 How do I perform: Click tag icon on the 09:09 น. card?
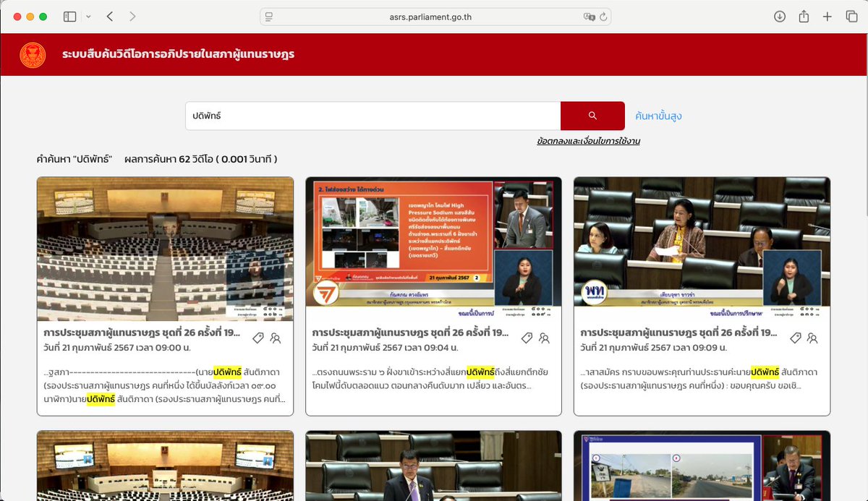(795, 338)
